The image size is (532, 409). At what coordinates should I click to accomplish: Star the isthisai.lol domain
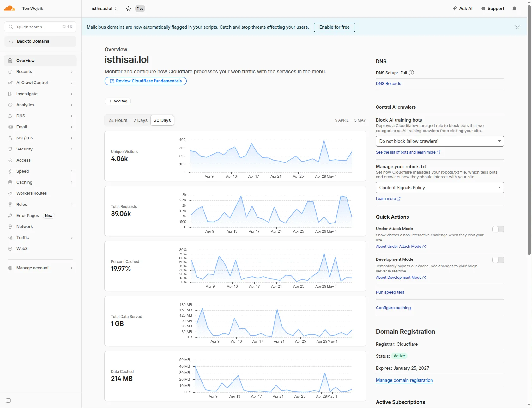click(x=128, y=9)
